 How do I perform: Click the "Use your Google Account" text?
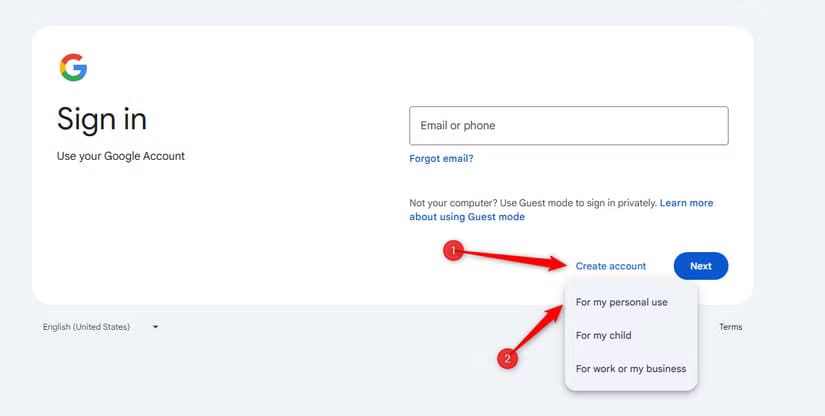(x=121, y=156)
